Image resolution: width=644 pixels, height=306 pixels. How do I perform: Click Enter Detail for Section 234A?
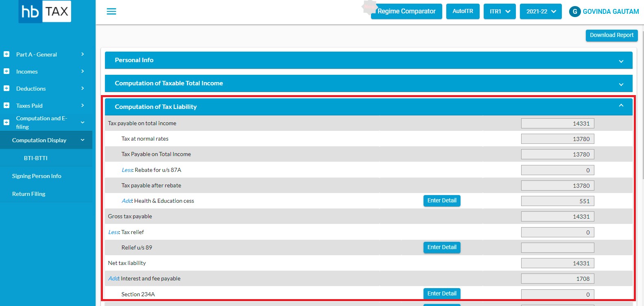click(x=442, y=294)
